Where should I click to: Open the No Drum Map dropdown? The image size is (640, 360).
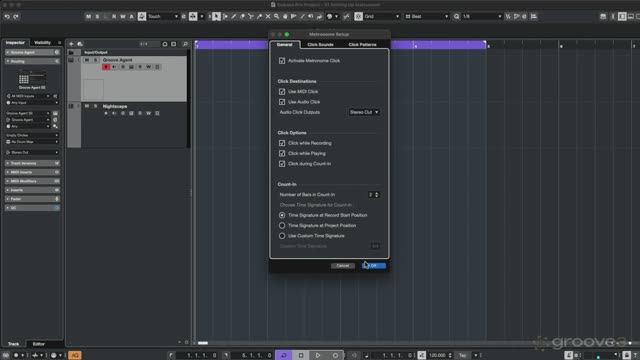(32, 142)
